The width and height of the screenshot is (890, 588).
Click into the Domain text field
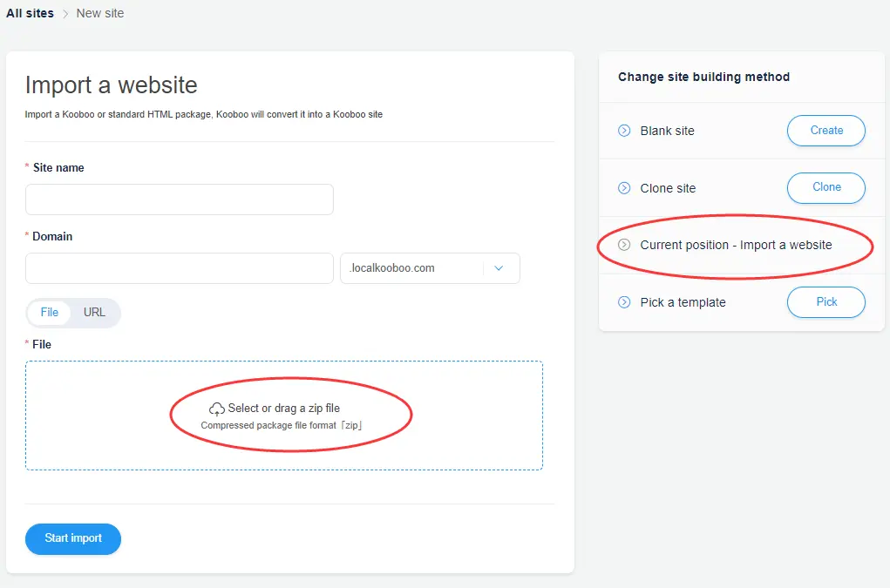pos(180,268)
